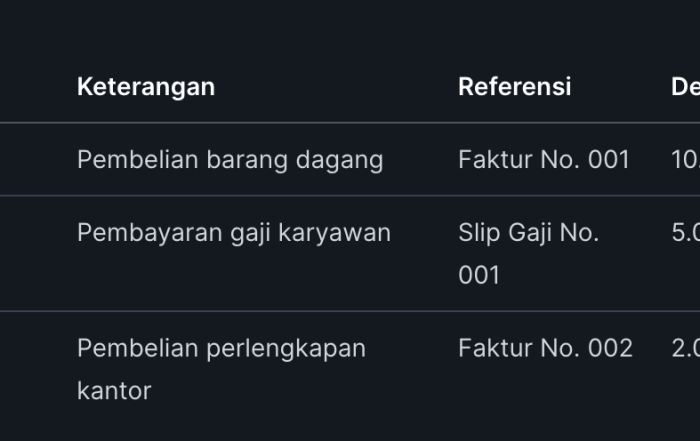Image resolution: width=700 pixels, height=441 pixels.
Task: Click the Keterangan column header
Action: (x=146, y=87)
